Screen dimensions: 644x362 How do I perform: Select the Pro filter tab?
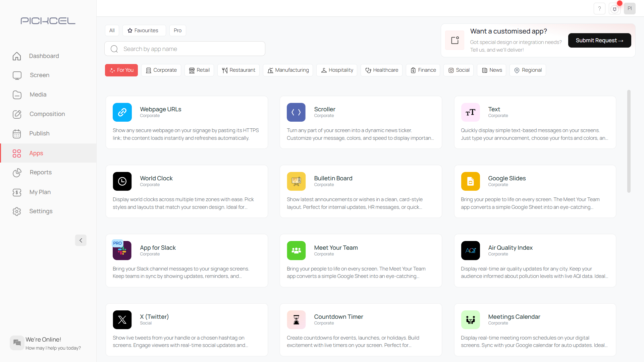(177, 31)
